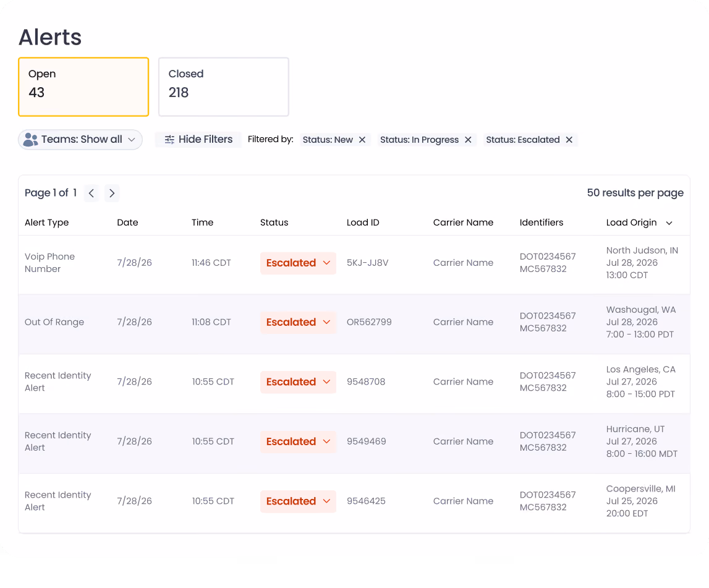Click the filter sliders icon

[x=169, y=140]
